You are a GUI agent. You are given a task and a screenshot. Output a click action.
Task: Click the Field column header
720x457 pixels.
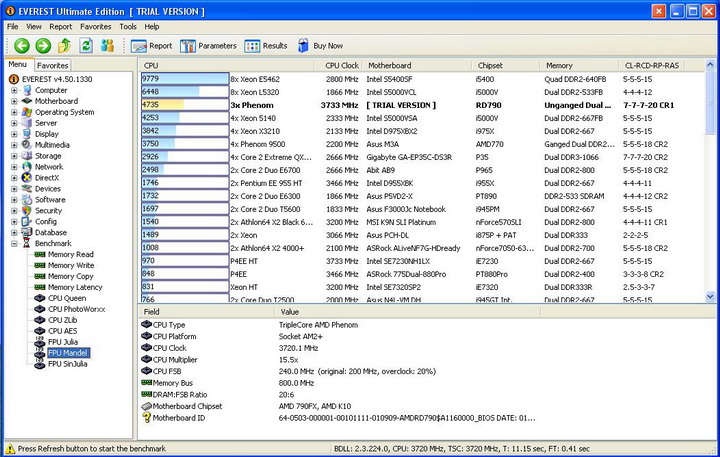(206, 312)
